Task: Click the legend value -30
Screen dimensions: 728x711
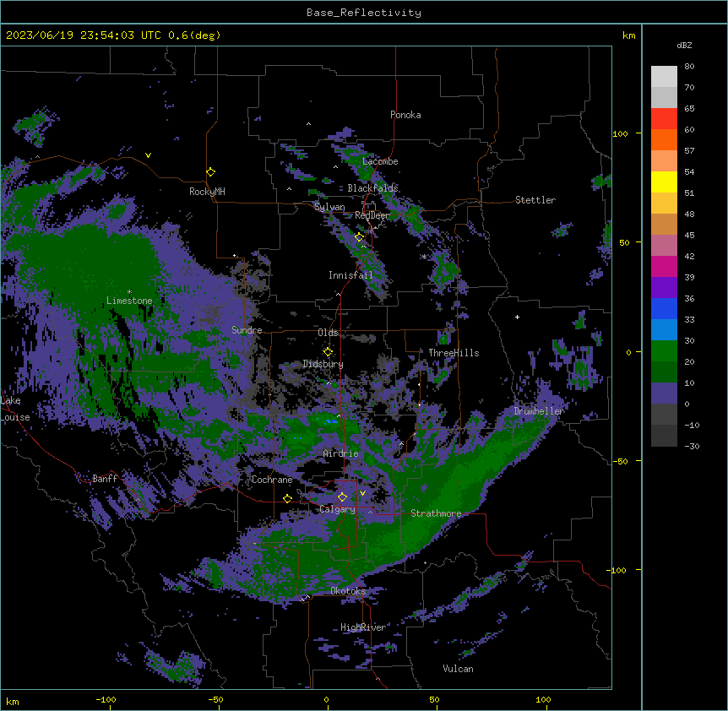Action: [692, 447]
